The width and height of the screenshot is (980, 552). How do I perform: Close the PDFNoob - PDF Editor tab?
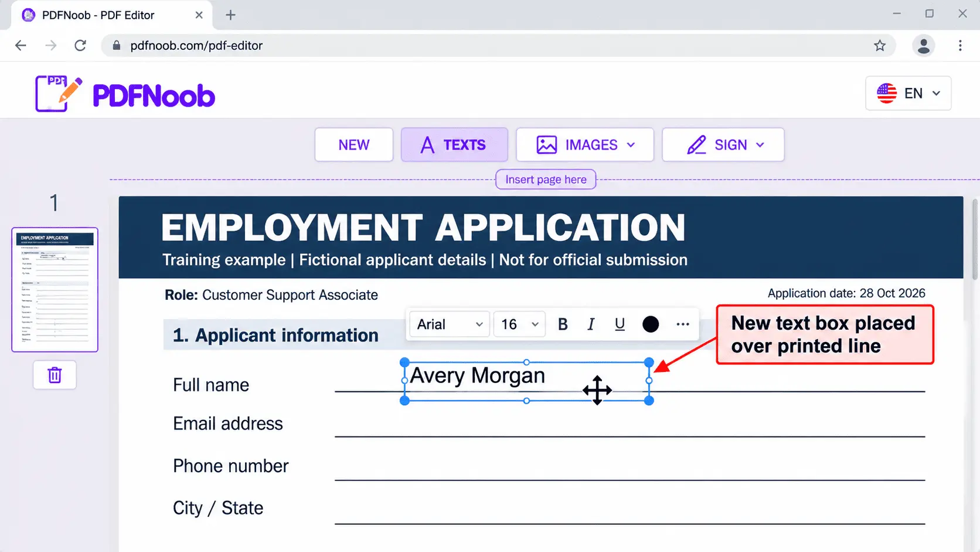coord(199,15)
